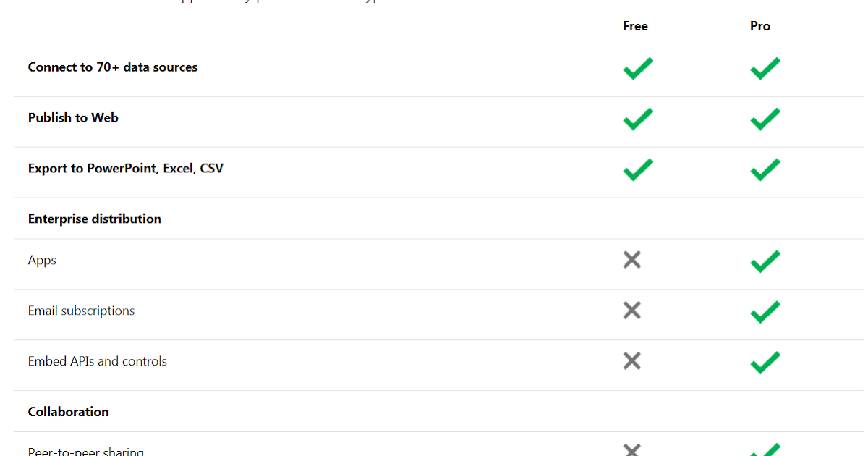
Task: Click gray X for Email subscriptions
Action: pyautogui.click(x=632, y=311)
